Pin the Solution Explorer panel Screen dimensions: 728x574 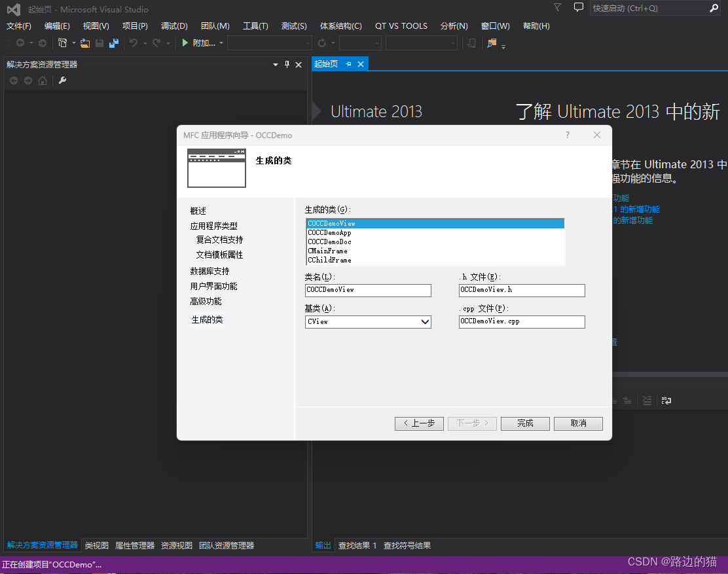tap(287, 65)
